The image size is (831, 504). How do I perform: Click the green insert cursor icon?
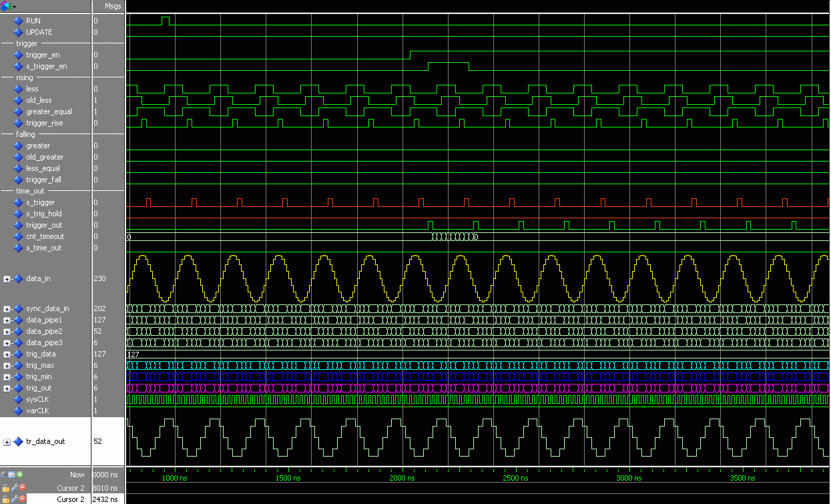[20, 475]
